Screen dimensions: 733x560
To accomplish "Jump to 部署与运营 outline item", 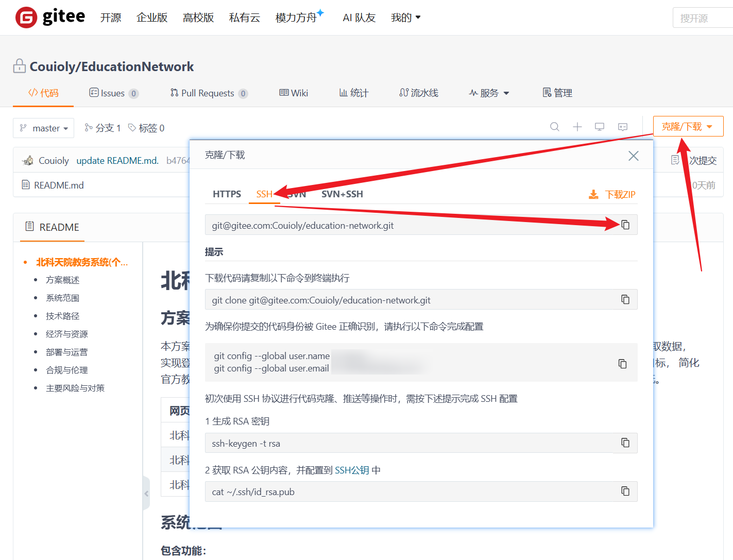I will (x=67, y=352).
